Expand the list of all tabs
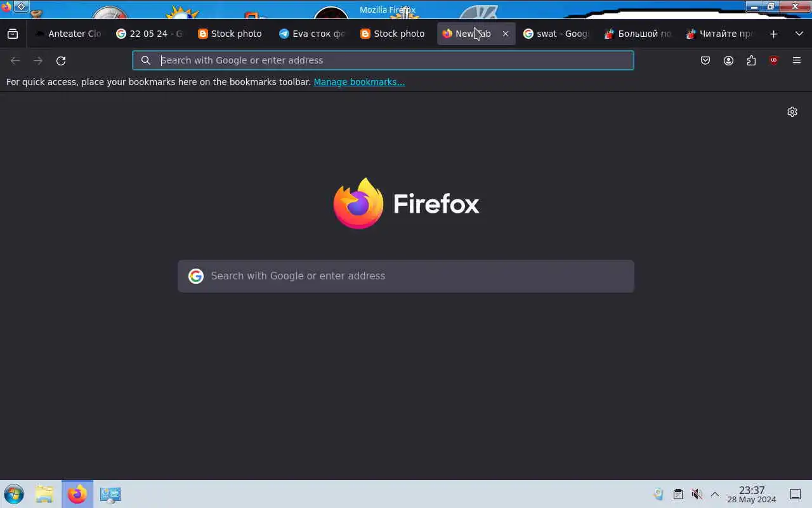This screenshot has width=812, height=508. pos(799,34)
